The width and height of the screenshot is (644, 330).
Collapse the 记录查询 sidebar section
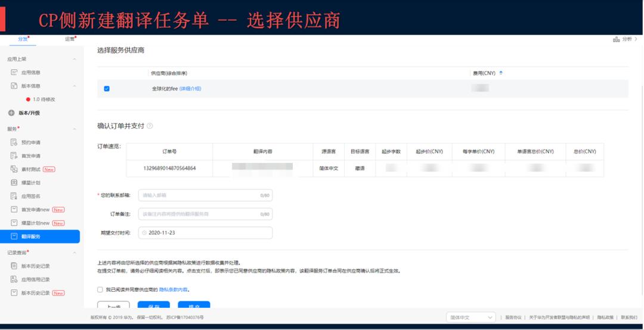[x=75, y=253]
